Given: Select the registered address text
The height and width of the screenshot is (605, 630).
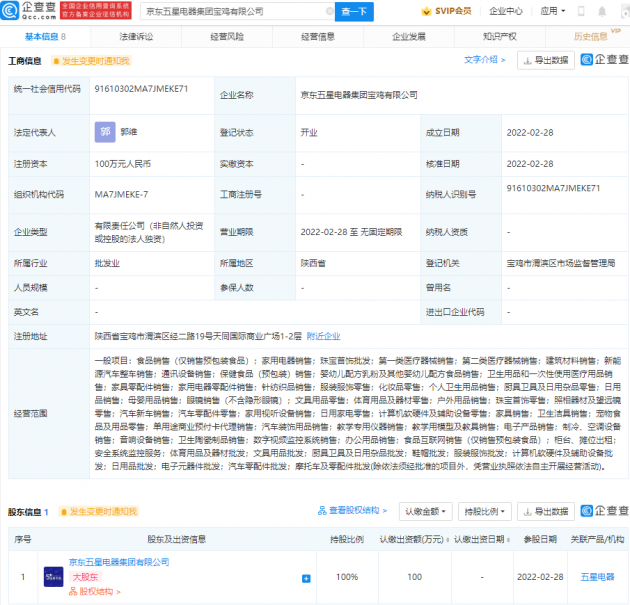Looking at the screenshot, I should (x=198, y=336).
